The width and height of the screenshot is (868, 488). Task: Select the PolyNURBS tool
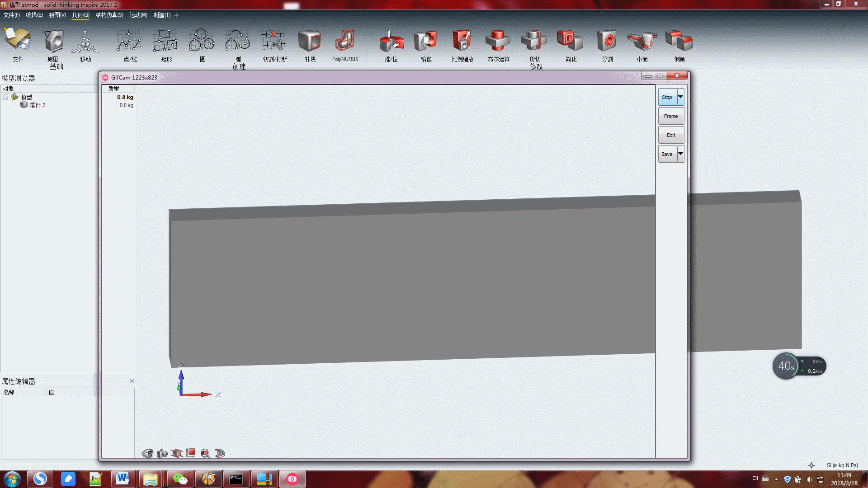tap(345, 42)
